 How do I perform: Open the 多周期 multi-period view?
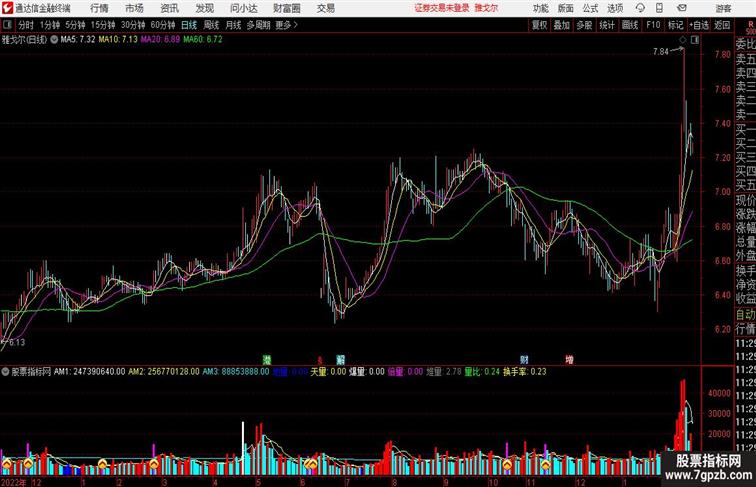coord(258,25)
